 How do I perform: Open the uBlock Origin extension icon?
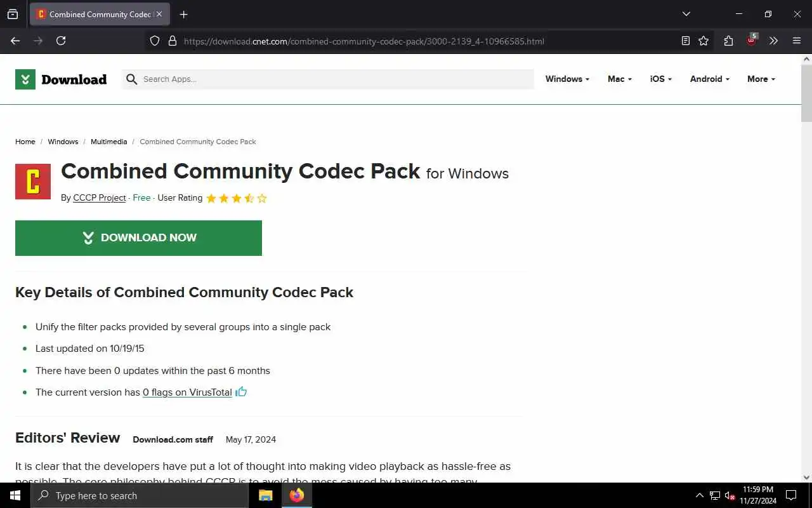click(752, 40)
